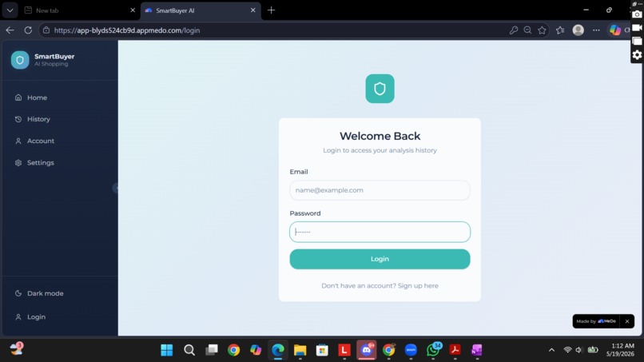Open Adobe Acrobat in the taskbar

(x=455, y=350)
